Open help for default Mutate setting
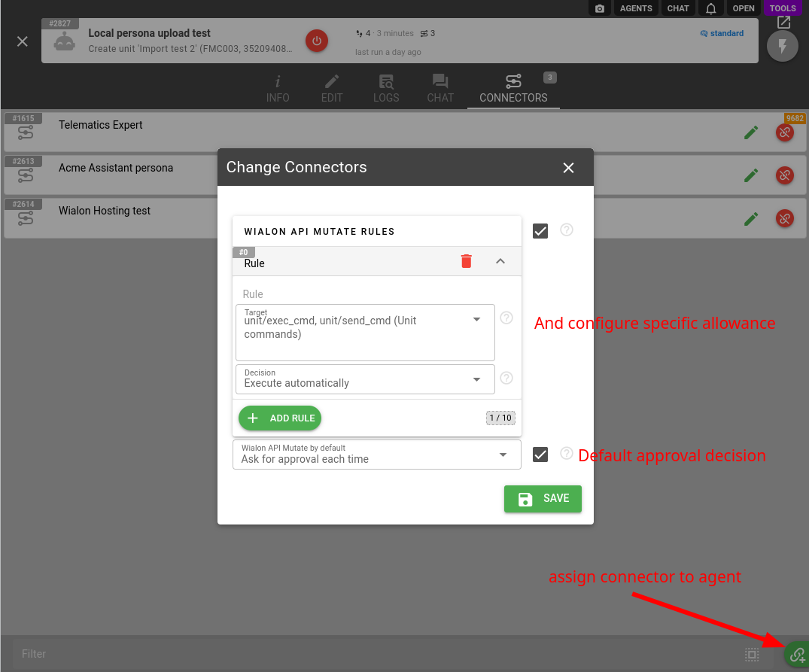The width and height of the screenshot is (809, 672). 567,453
